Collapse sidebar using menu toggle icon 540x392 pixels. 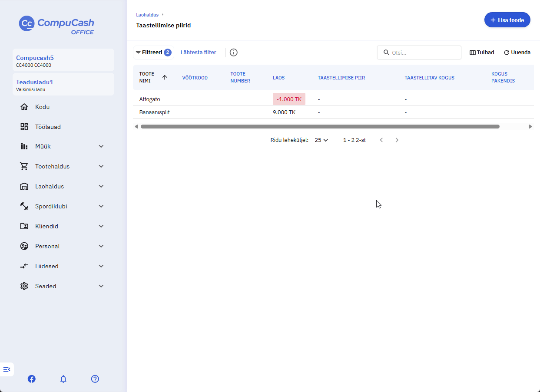[7, 369]
